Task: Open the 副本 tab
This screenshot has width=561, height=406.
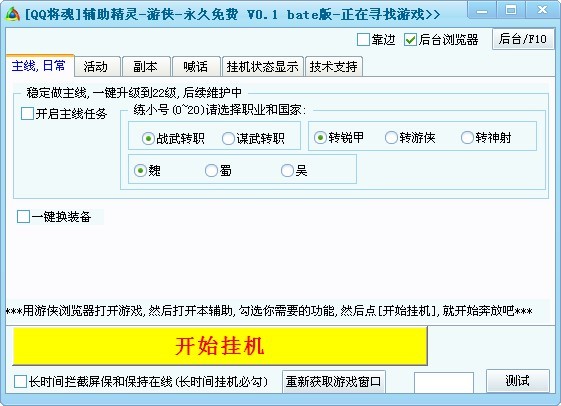Action: click(x=146, y=67)
